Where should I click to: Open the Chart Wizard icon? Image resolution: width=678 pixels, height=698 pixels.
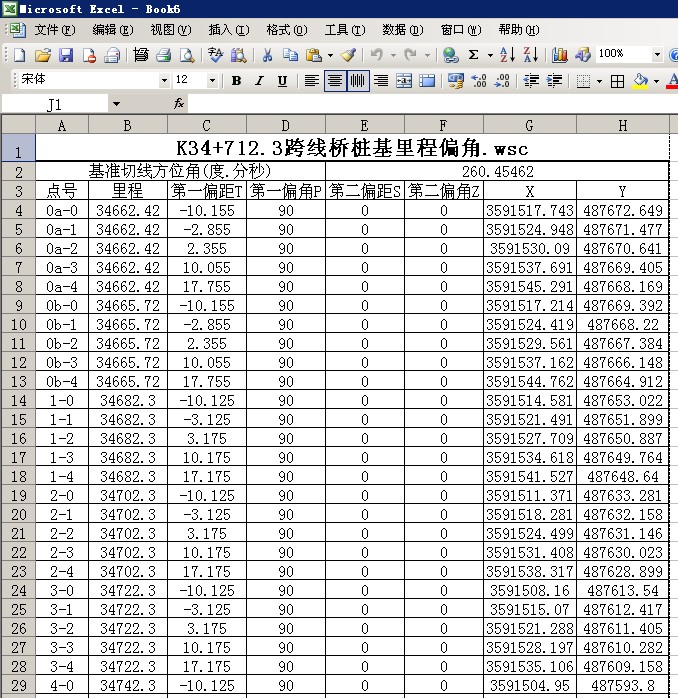[x=559, y=55]
